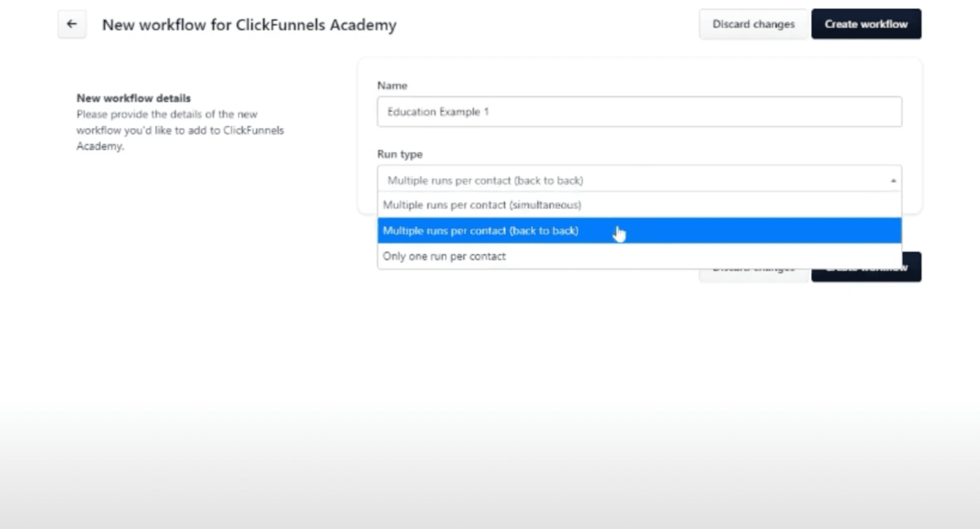Navigate back using the arrow icon
This screenshot has width=980, height=529.
pyautogui.click(x=71, y=23)
